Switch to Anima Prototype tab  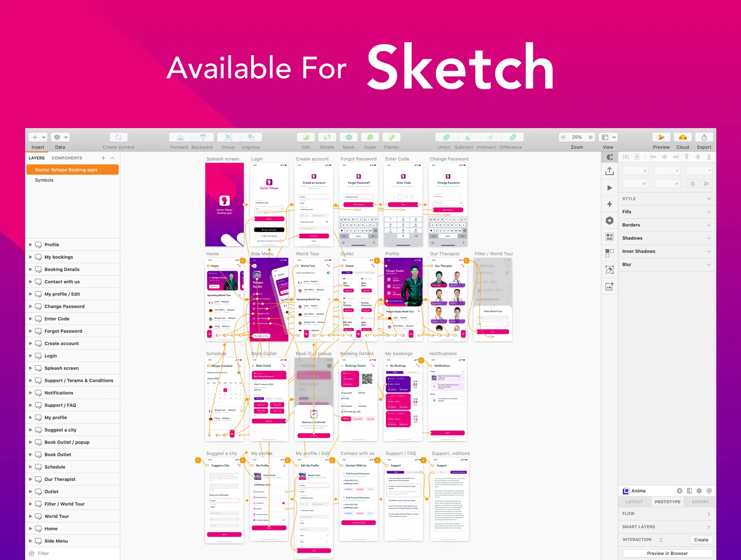tap(667, 502)
